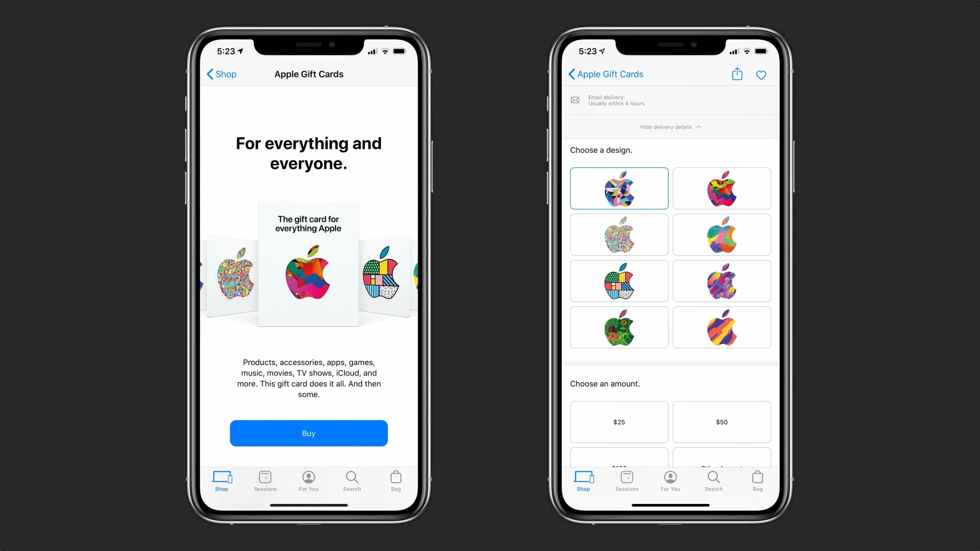
Task: Select the green floral Apple logo design
Action: coord(619,328)
